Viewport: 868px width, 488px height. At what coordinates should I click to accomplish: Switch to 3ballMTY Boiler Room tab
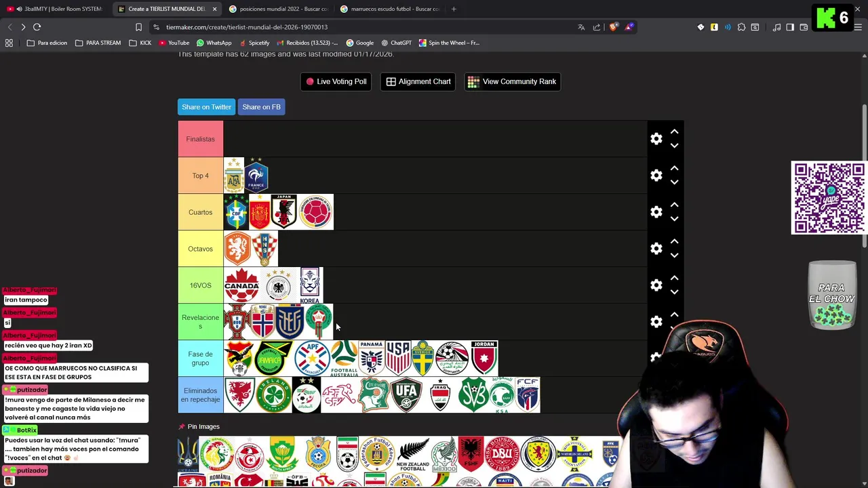pos(55,9)
